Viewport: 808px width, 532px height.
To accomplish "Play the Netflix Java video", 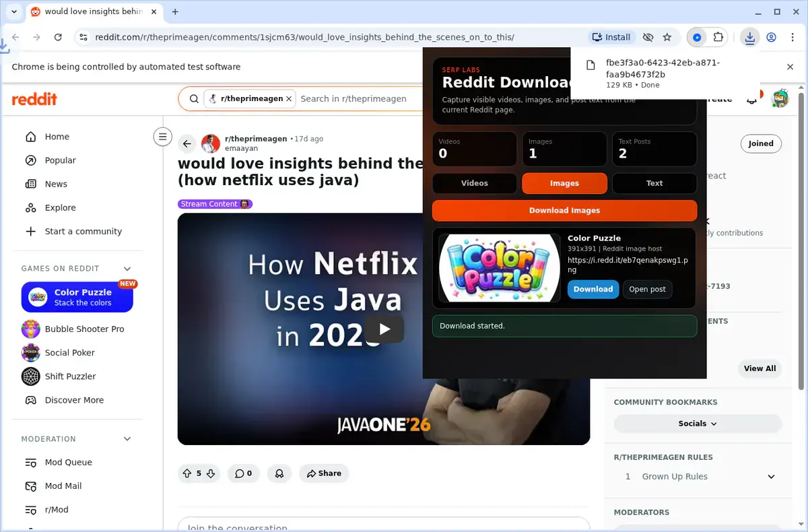I will [x=384, y=329].
